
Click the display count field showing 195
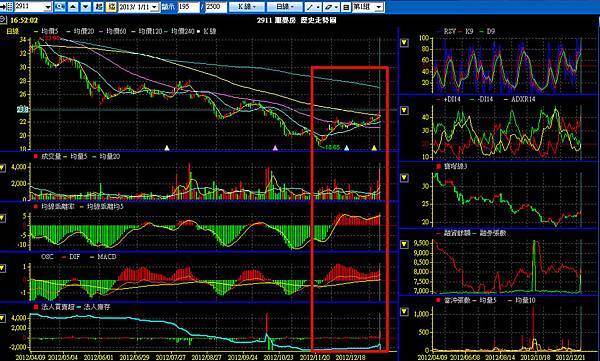click(x=189, y=7)
